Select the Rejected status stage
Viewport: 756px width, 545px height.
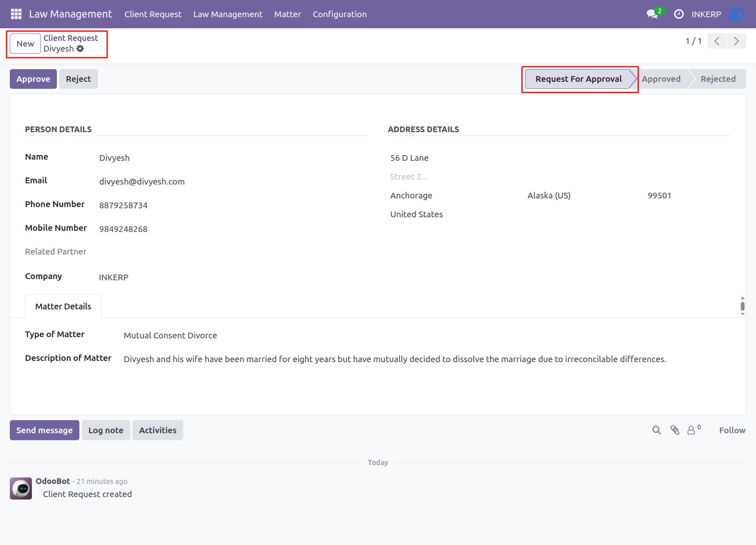[718, 79]
